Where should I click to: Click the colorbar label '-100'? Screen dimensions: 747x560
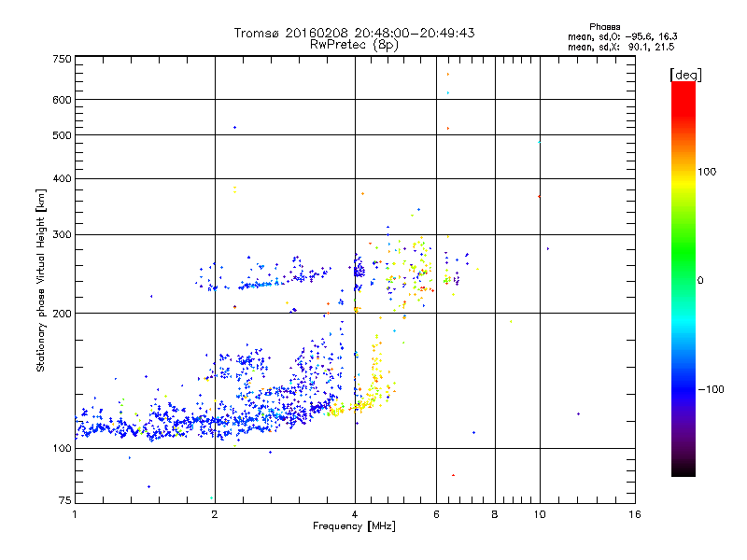(x=711, y=389)
